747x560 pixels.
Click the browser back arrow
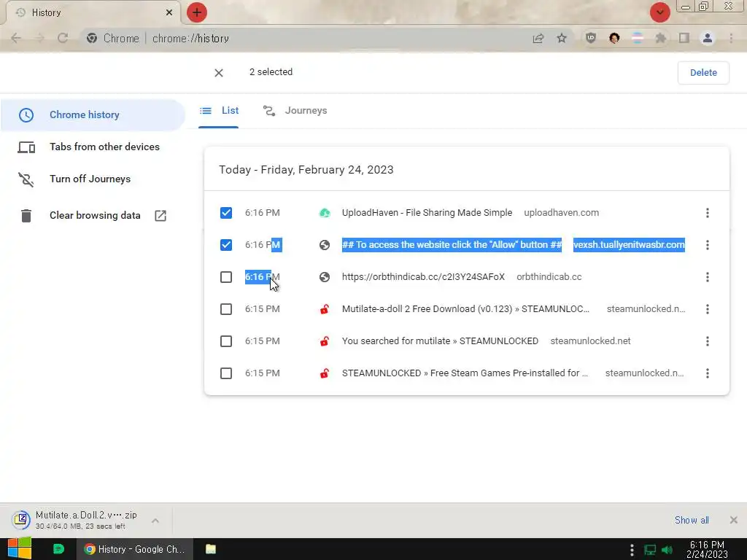click(16, 38)
